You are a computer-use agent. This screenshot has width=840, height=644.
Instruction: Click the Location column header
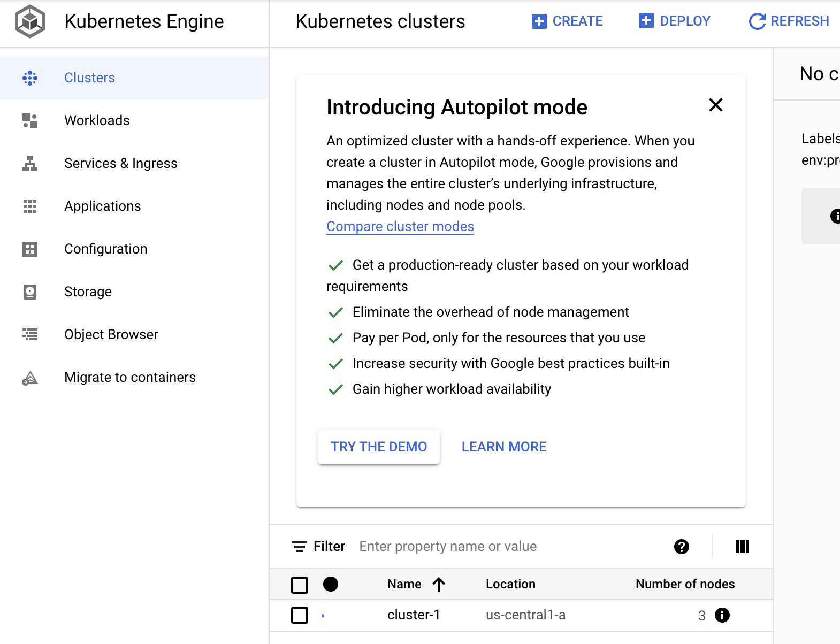[510, 584]
